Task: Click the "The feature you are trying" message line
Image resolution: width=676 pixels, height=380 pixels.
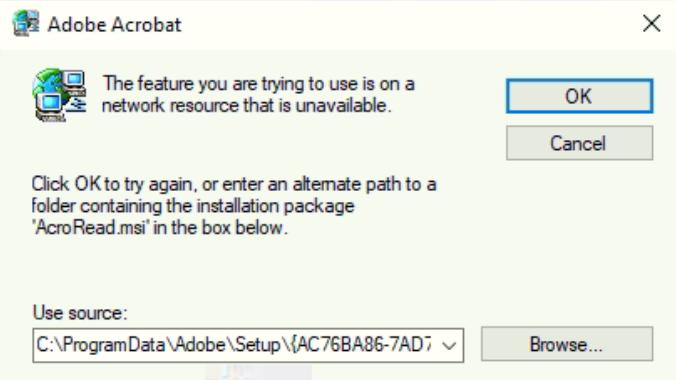Action: click(259, 84)
